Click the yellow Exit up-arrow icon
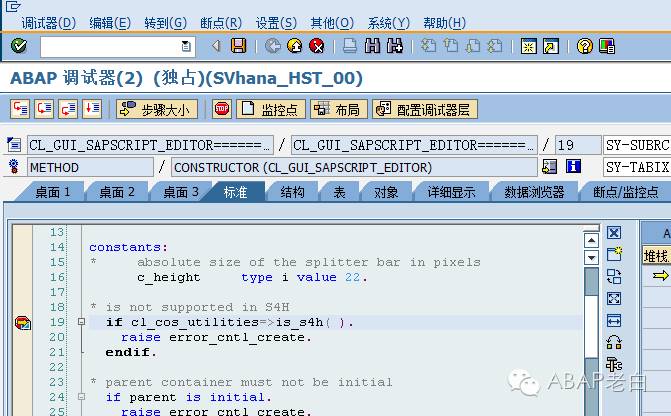This screenshot has height=416, width=671. pos(295,46)
